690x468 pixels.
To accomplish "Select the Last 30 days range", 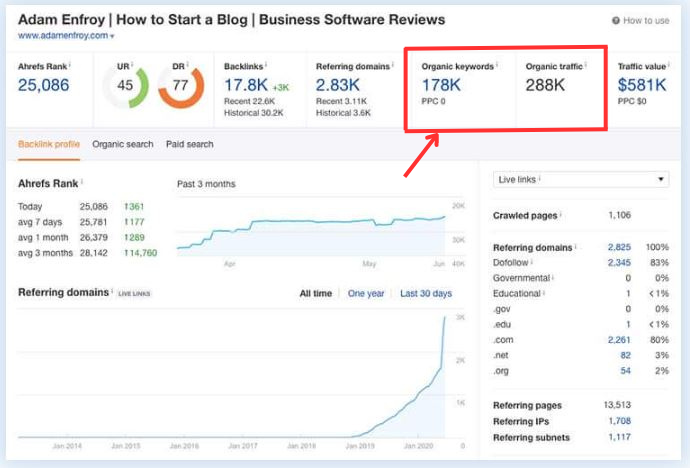I will tap(426, 293).
